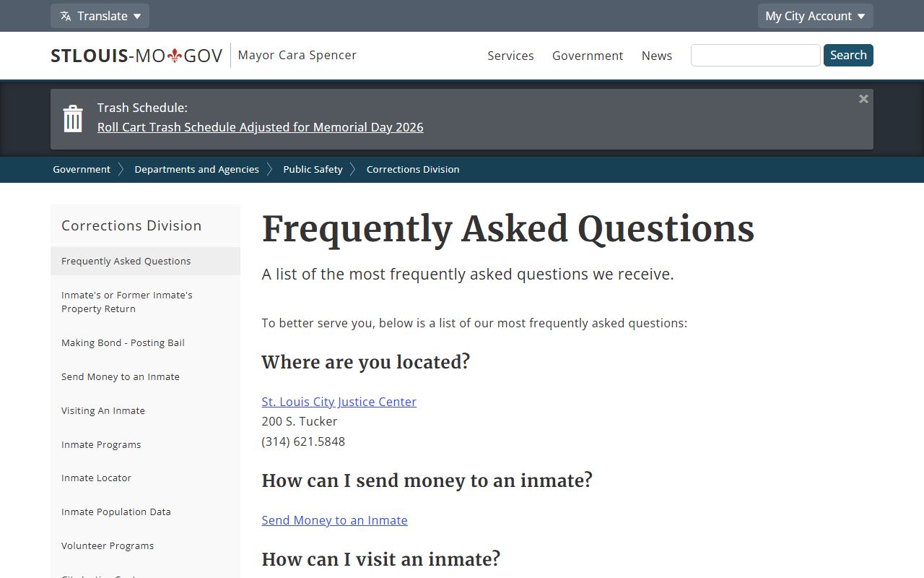Screen dimensions: 924x578
Task: Open the Government menu
Action: coord(588,56)
